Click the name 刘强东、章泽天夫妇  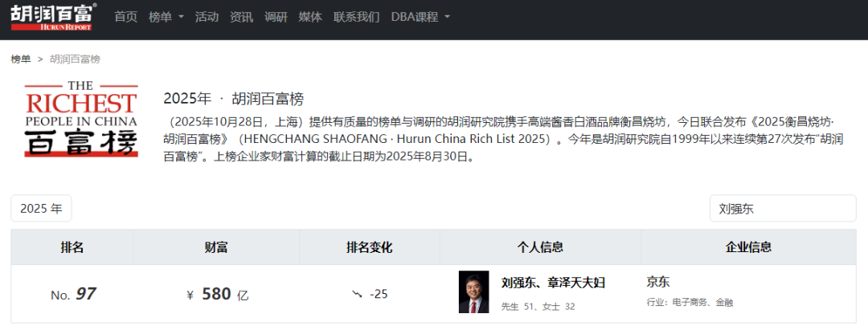click(553, 283)
